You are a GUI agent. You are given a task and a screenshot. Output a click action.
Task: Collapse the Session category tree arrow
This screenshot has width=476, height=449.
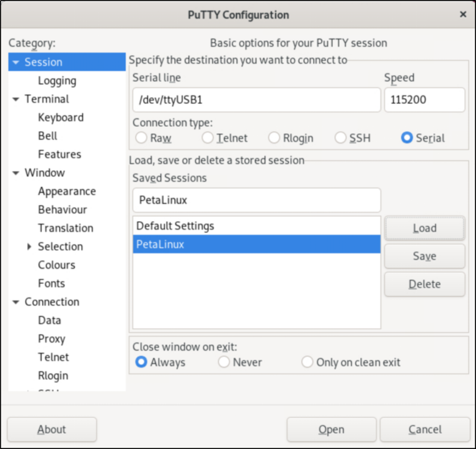[x=15, y=63]
